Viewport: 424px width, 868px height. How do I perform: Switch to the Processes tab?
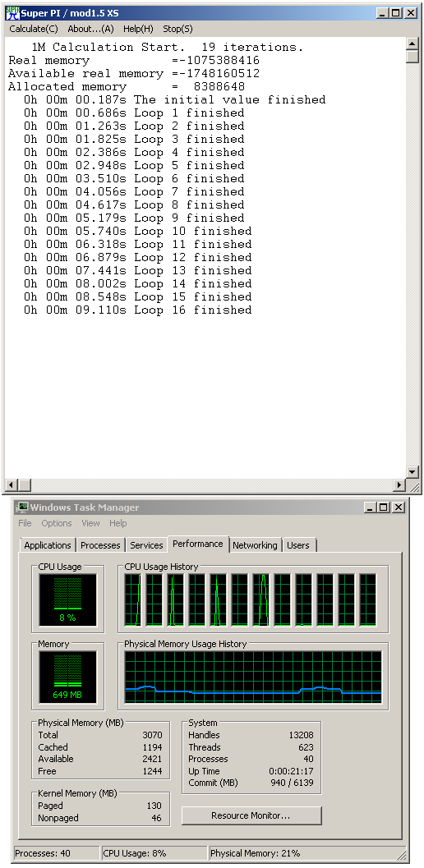100,545
